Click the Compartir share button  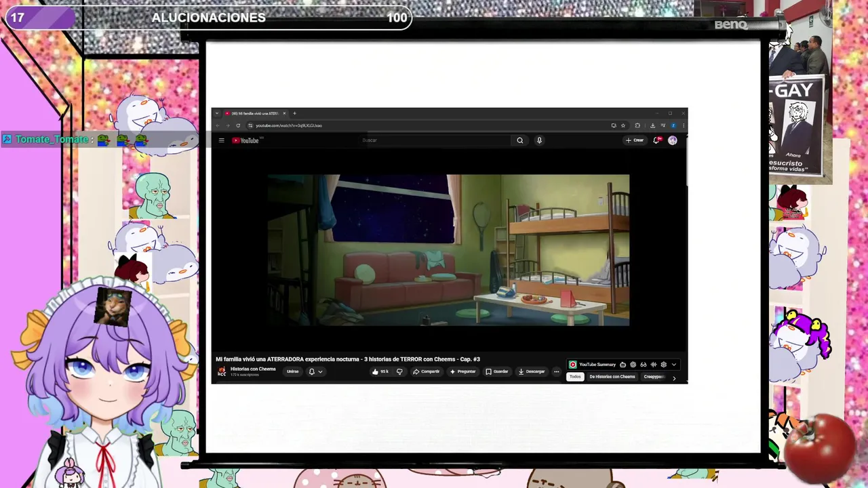(x=427, y=371)
